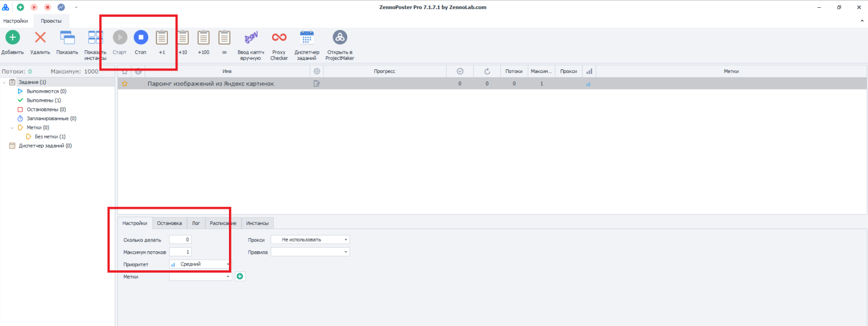Screen dimensions: 868x326
Task: Collapse the Метки tree node
Action: (x=12, y=127)
